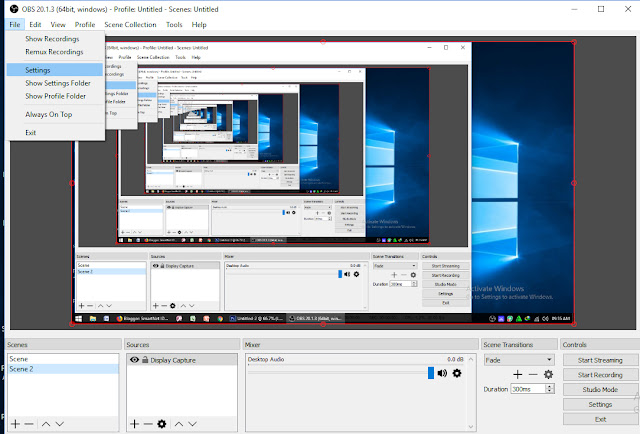Click the Start Streaming button

pos(600,360)
